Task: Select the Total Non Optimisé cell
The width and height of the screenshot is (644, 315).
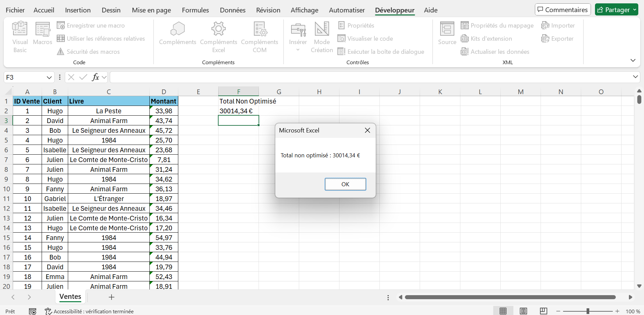Action: [x=238, y=101]
